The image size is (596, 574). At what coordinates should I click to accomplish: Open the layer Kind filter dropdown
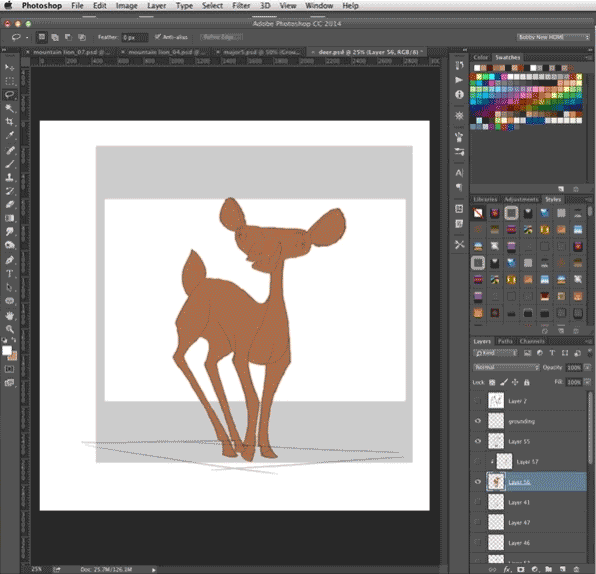(496, 353)
